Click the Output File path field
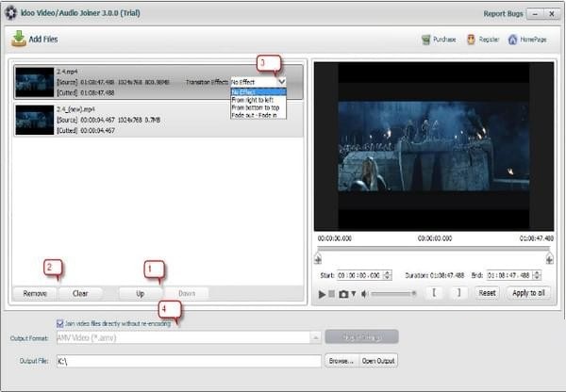This screenshot has width=566, height=392. (189, 361)
